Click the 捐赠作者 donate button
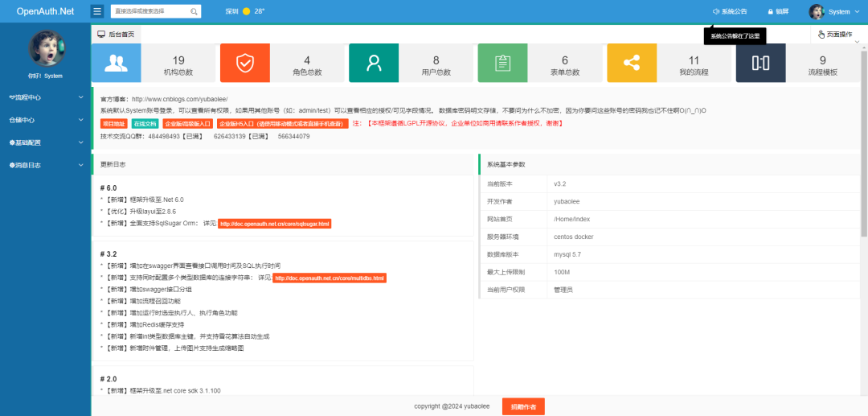868x416 pixels. (x=523, y=406)
